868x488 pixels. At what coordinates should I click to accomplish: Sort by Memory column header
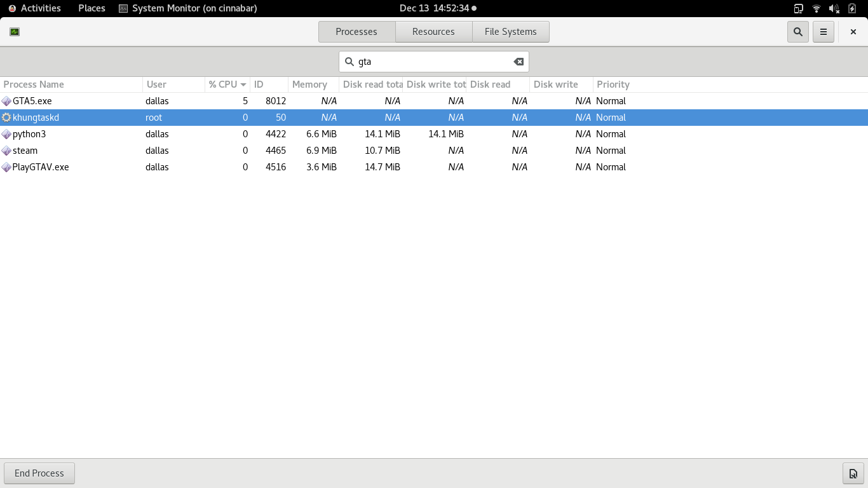[313, 85]
